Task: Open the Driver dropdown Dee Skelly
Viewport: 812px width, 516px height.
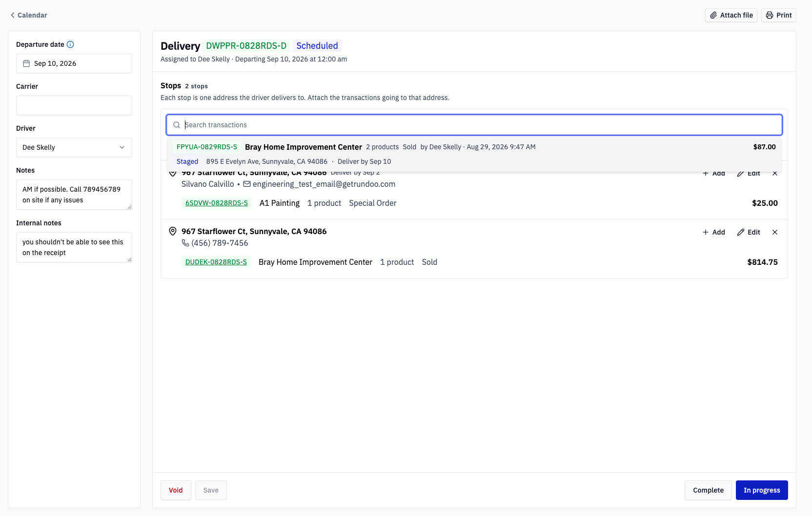Action: pyautogui.click(x=74, y=147)
